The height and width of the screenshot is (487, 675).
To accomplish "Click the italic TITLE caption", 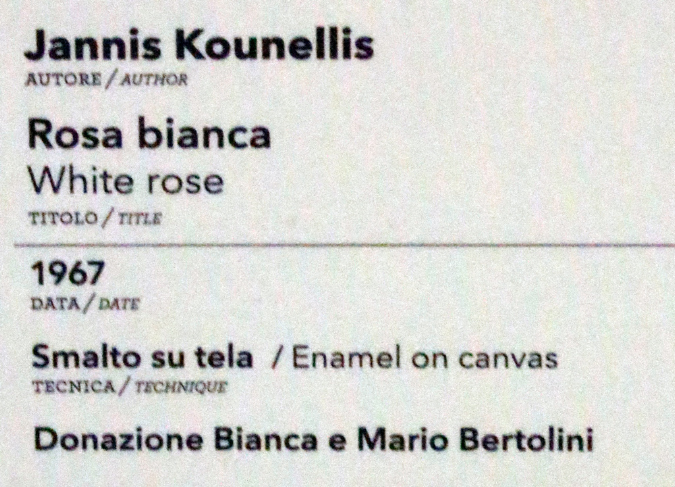I will (140, 218).
